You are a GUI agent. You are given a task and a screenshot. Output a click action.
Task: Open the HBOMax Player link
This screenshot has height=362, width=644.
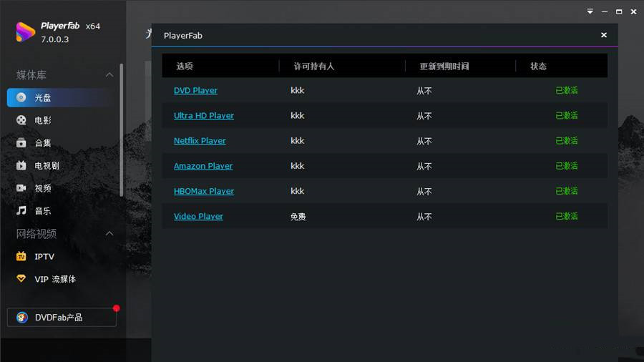click(x=204, y=191)
